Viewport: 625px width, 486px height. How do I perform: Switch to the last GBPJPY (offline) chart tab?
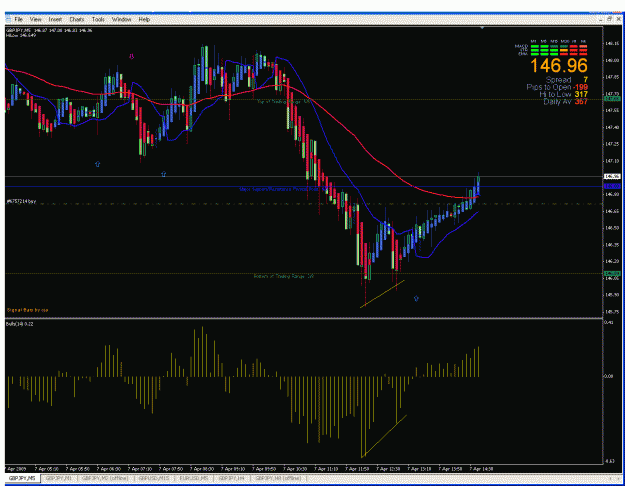click(277, 478)
